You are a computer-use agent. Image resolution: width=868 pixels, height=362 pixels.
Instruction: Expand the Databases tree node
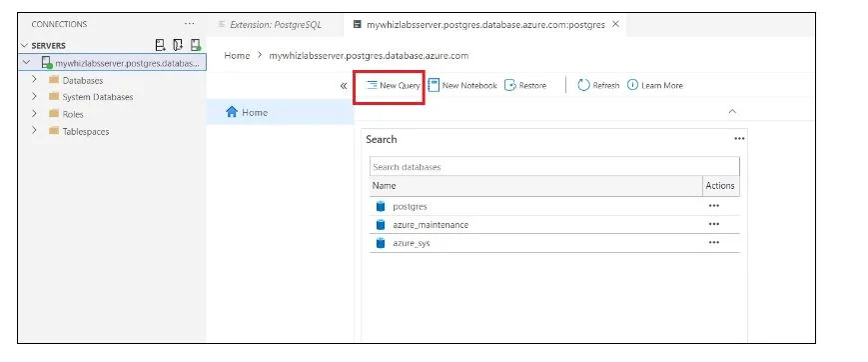[x=34, y=79]
